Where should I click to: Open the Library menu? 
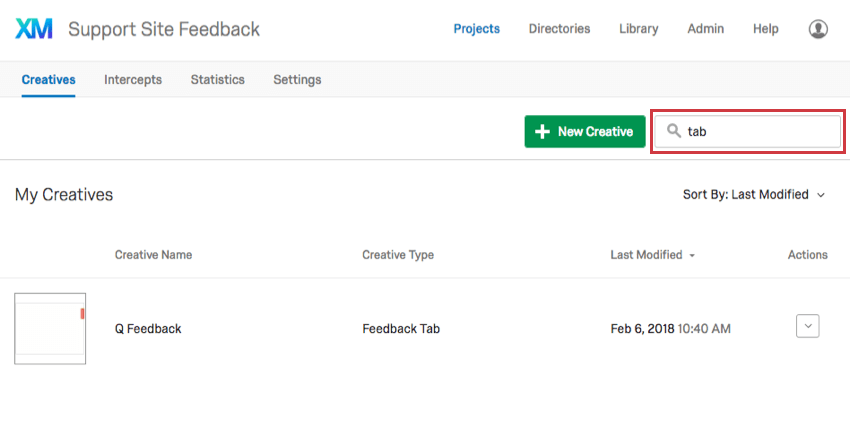point(639,29)
